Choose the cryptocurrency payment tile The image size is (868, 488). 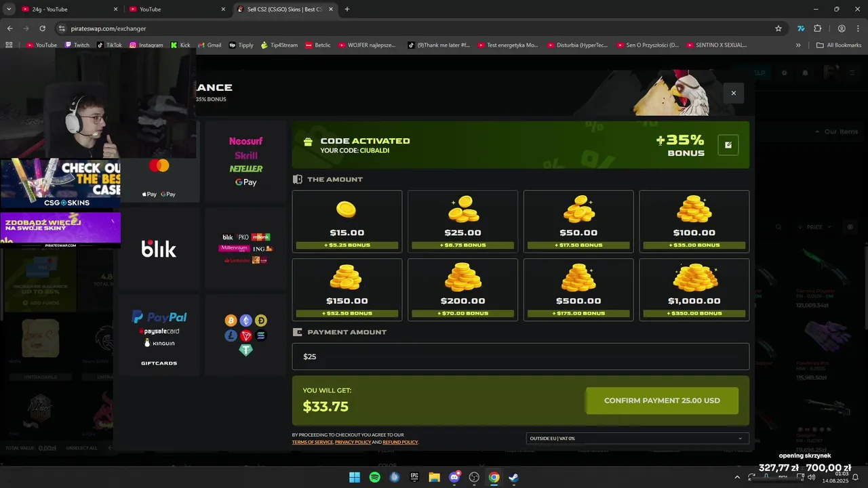[x=245, y=335]
